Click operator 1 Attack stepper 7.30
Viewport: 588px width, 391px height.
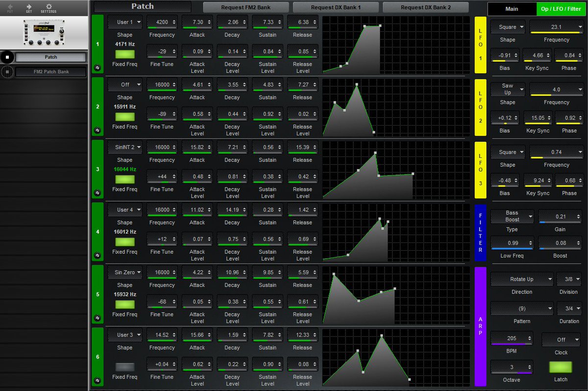[x=197, y=22]
